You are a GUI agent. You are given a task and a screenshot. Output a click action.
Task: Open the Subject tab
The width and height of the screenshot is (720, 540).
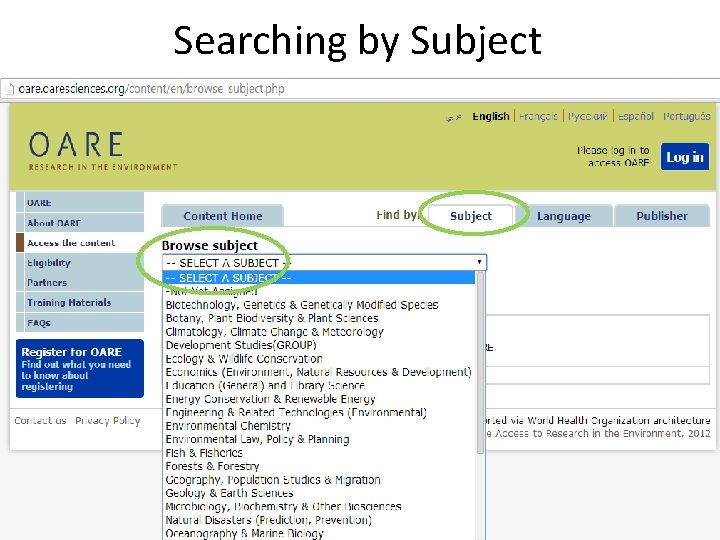(x=471, y=216)
